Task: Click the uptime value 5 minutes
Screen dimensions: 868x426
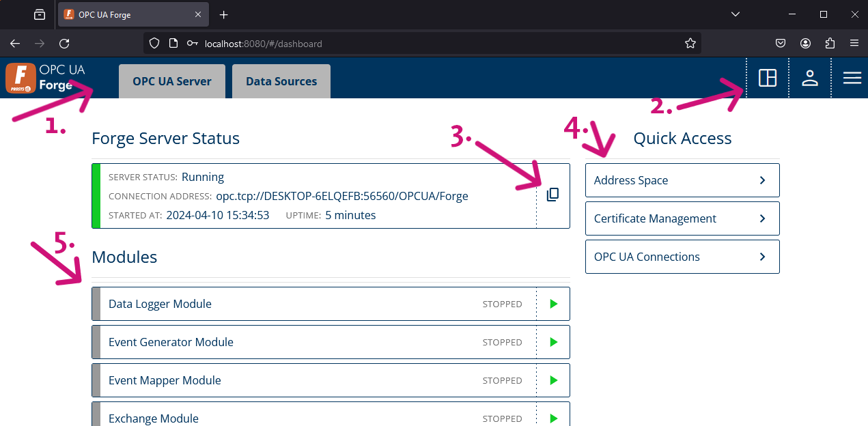Action: click(350, 215)
